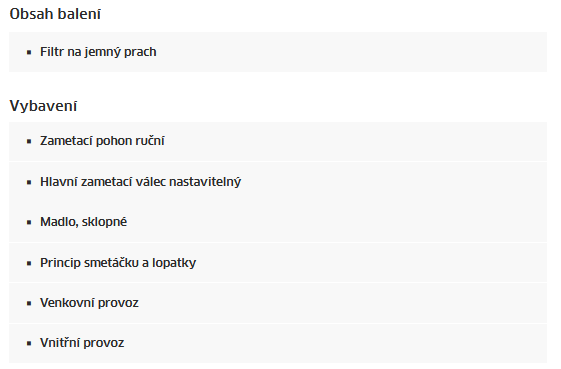Click bullet marker beside Madlo, sklopné
Screen dimensions: 561x369
(29, 223)
